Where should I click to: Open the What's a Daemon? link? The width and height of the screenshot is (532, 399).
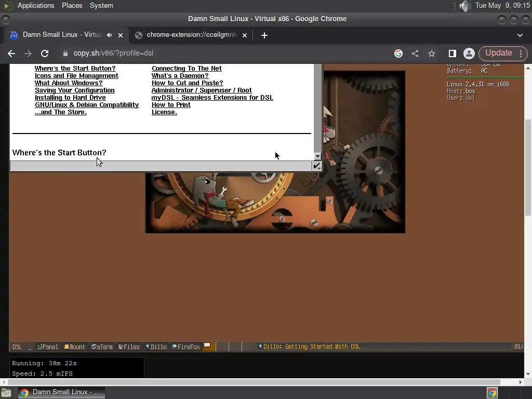coord(180,76)
